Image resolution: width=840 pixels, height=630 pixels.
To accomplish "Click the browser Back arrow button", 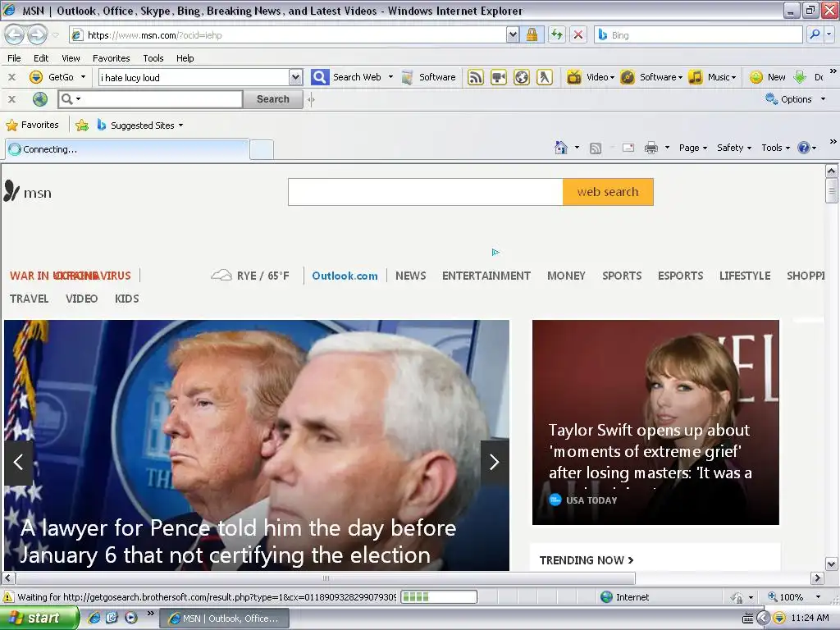I will pyautogui.click(x=15, y=35).
